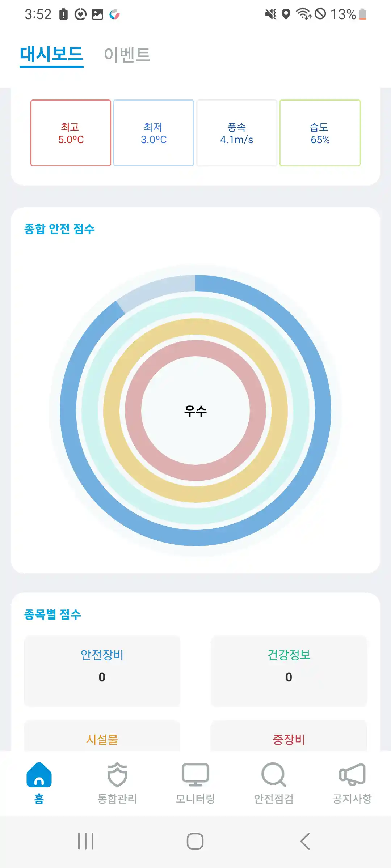
Task: Open the 안전장비 score card
Action: (x=102, y=671)
